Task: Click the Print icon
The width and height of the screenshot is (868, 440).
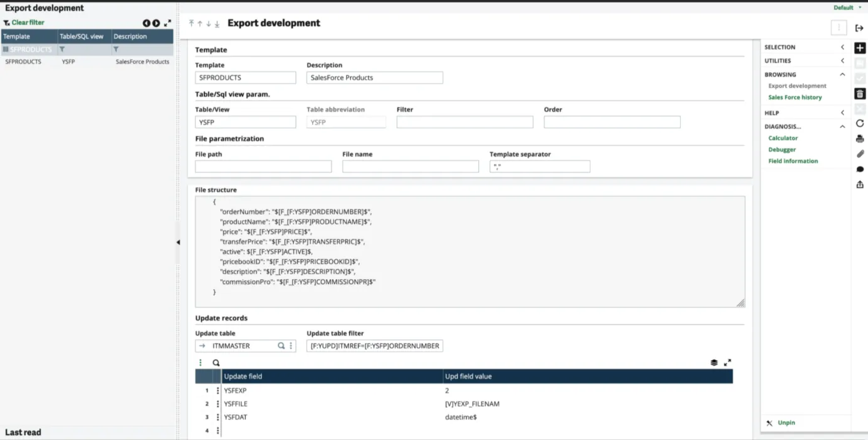Action: tap(860, 139)
